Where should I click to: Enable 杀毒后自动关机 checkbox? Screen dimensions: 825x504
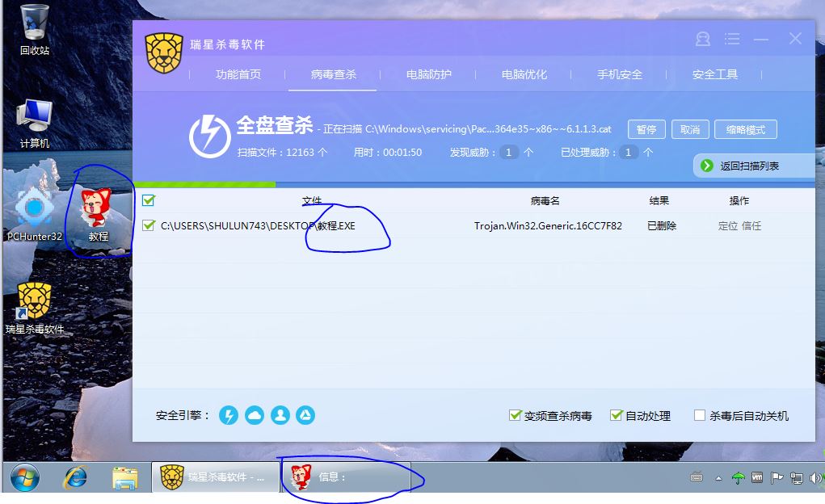700,415
